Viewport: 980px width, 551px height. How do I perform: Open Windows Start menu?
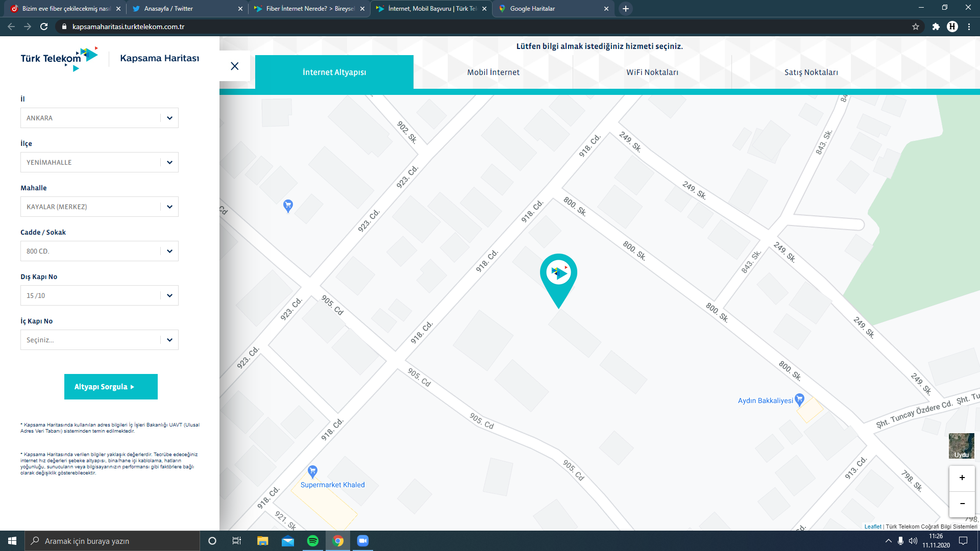[x=12, y=541]
